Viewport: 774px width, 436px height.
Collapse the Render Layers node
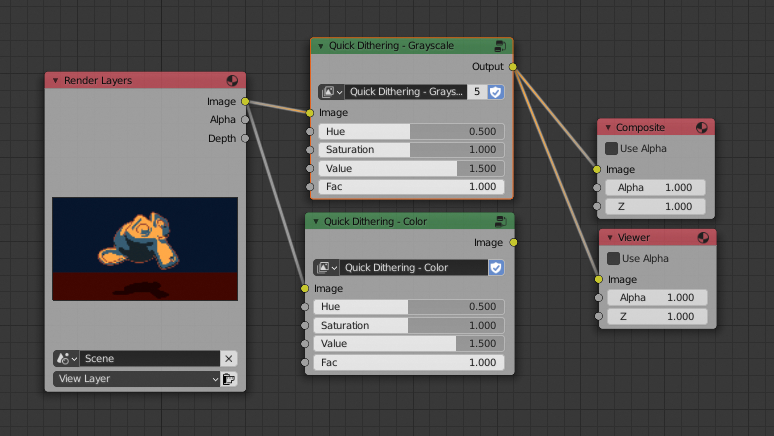pos(56,80)
